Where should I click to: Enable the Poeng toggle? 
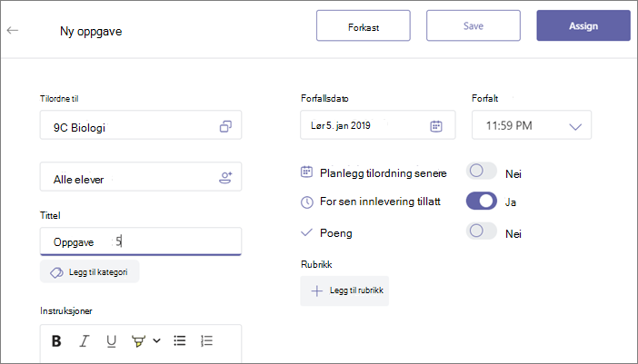pyautogui.click(x=482, y=231)
